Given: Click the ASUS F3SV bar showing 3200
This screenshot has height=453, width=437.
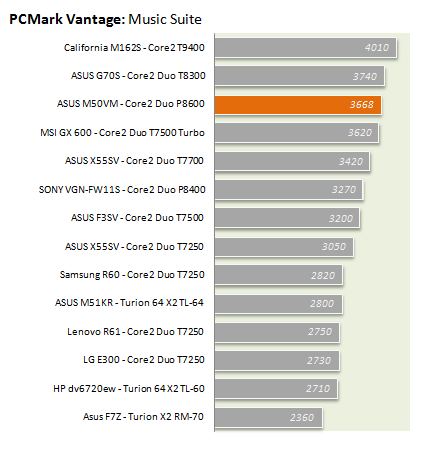Looking at the screenshot, I should pos(287,218).
